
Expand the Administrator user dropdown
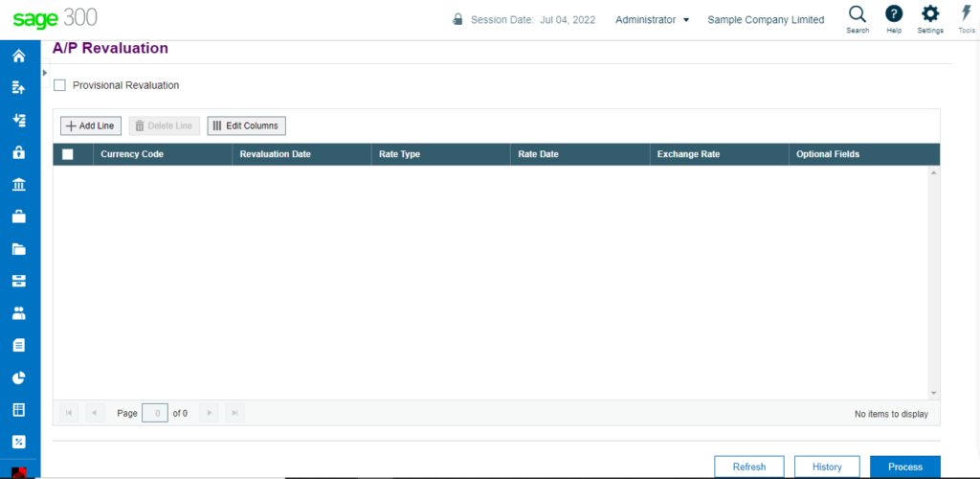coord(652,20)
